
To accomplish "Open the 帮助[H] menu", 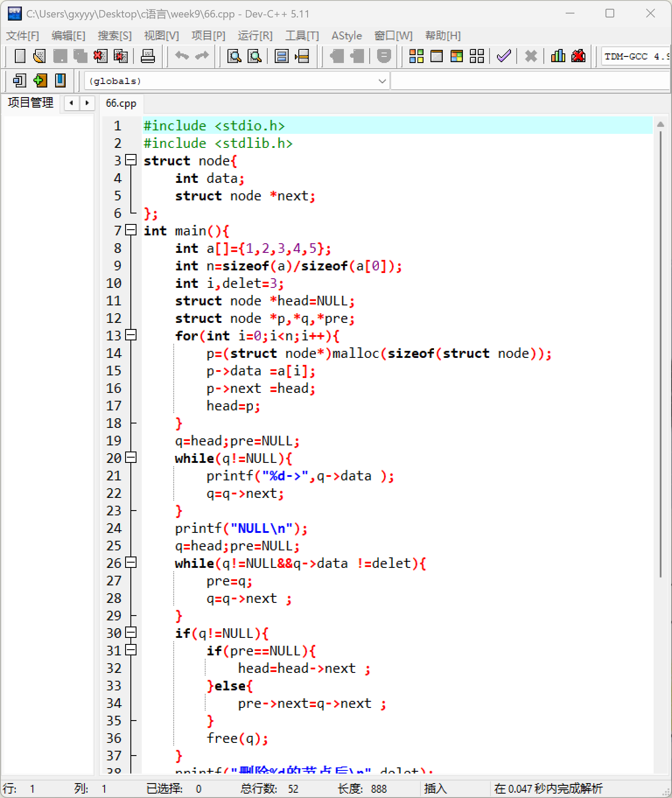I will [443, 35].
